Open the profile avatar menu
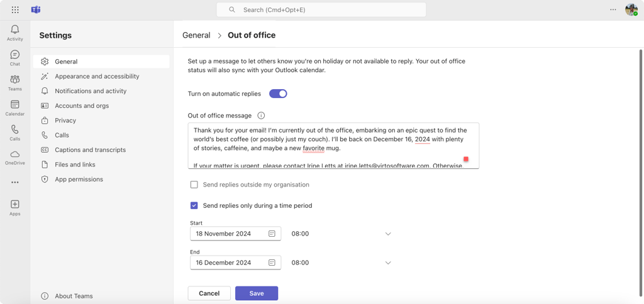The image size is (644, 304). pos(631,10)
